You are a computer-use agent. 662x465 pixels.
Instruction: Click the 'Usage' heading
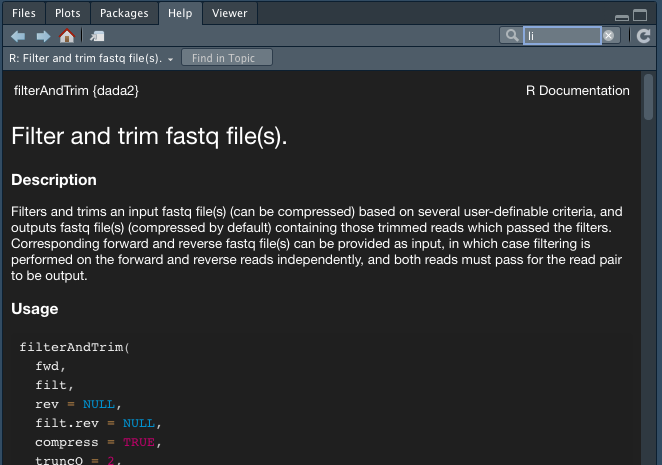pos(35,309)
